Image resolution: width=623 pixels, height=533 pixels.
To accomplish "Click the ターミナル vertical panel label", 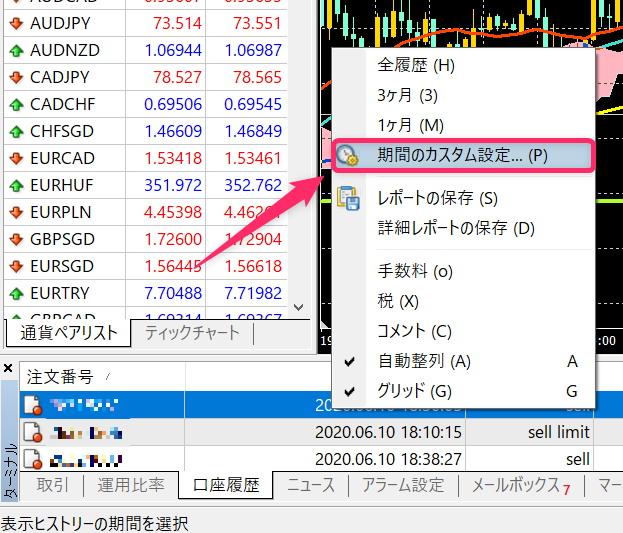I will [10, 470].
